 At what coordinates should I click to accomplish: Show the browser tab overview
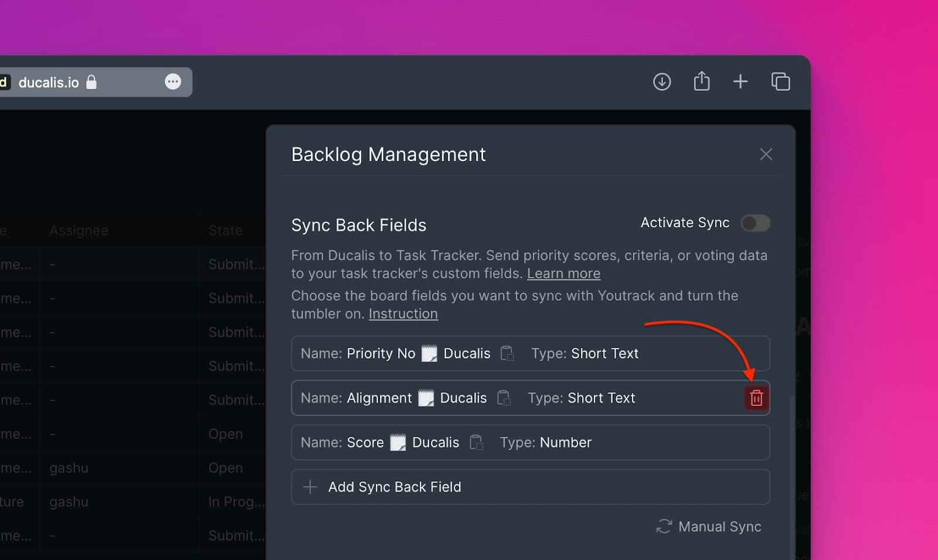point(780,81)
